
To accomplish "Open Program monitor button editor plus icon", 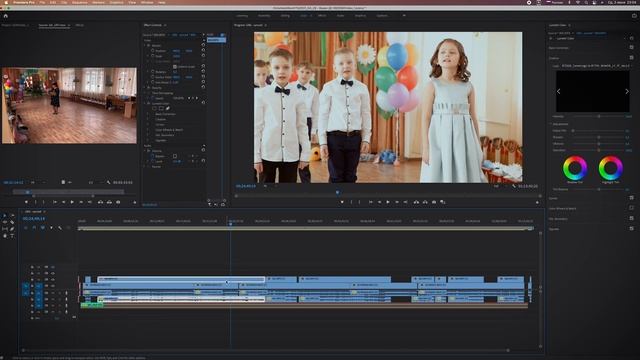I will pyautogui.click(x=537, y=202).
